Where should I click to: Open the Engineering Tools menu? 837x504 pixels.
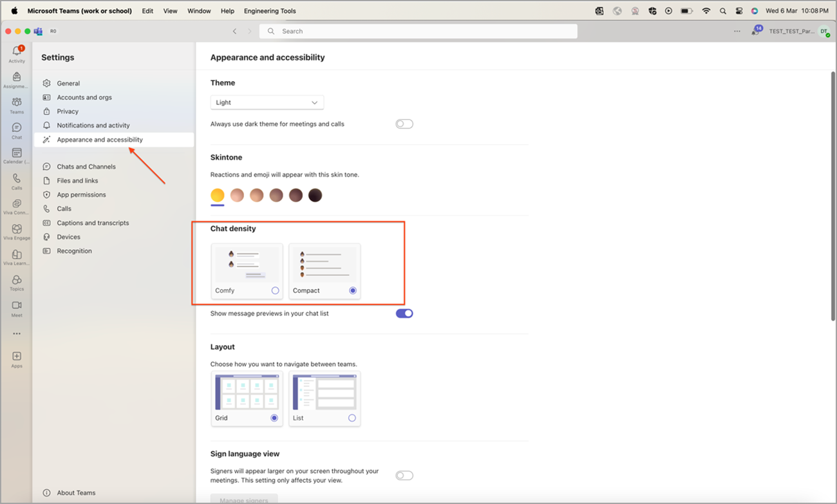[x=270, y=11]
